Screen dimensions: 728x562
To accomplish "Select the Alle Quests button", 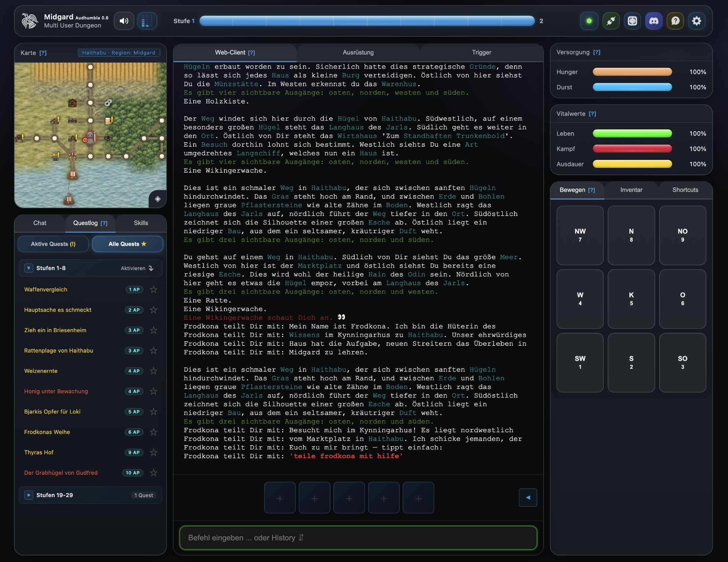I will (x=127, y=244).
